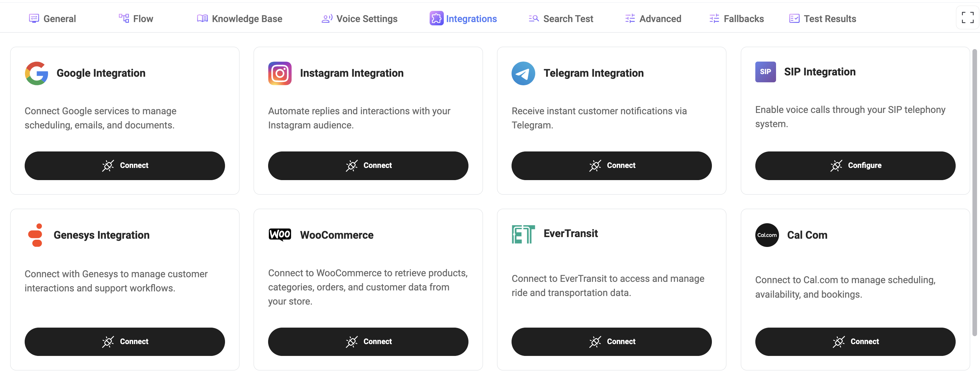This screenshot has width=980, height=377.
Task: Connect the Google Integration
Action: click(125, 166)
